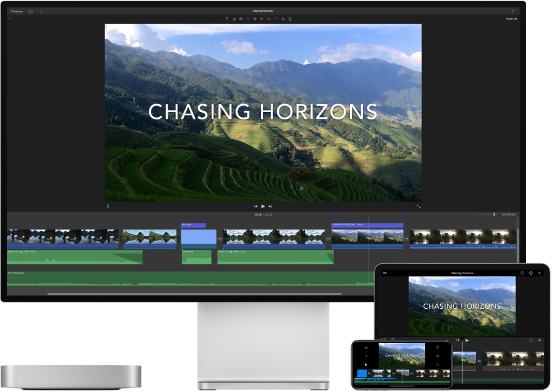Screen dimensions: 552x392
Task: Toggle the waveform audio icon on iPad
Action: point(540,340)
